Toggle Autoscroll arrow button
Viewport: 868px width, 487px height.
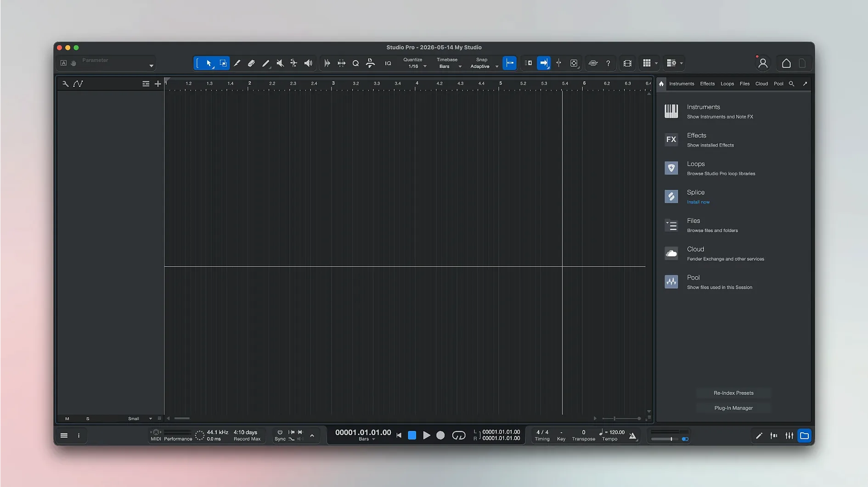(544, 63)
